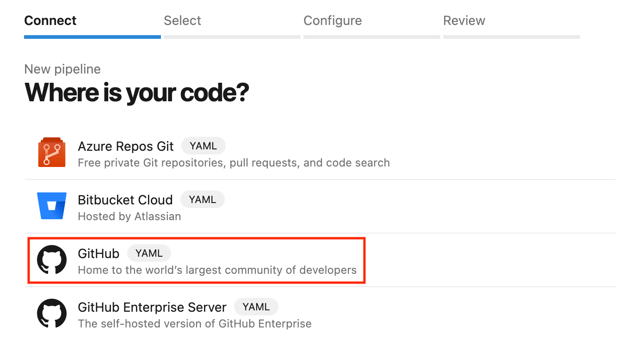The height and width of the screenshot is (364, 636).
Task: Click 'Home to the world's largest community' text
Action: click(217, 270)
